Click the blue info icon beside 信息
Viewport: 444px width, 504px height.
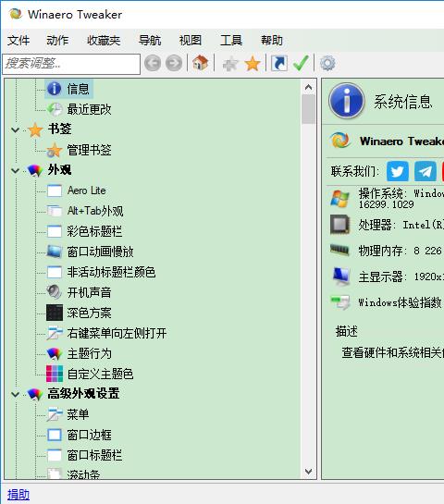click(x=54, y=89)
